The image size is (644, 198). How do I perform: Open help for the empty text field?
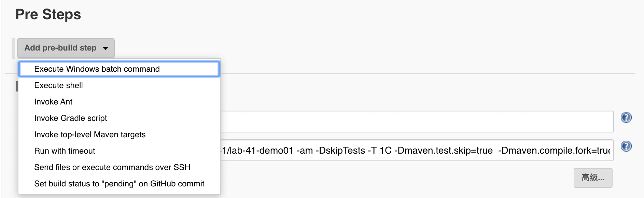click(x=626, y=118)
